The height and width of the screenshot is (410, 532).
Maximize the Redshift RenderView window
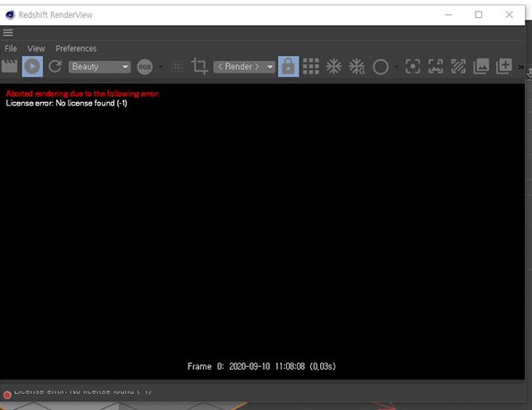(478, 14)
